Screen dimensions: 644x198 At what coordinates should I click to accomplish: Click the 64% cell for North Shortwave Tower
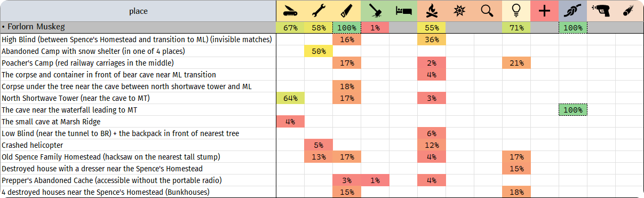coord(290,98)
